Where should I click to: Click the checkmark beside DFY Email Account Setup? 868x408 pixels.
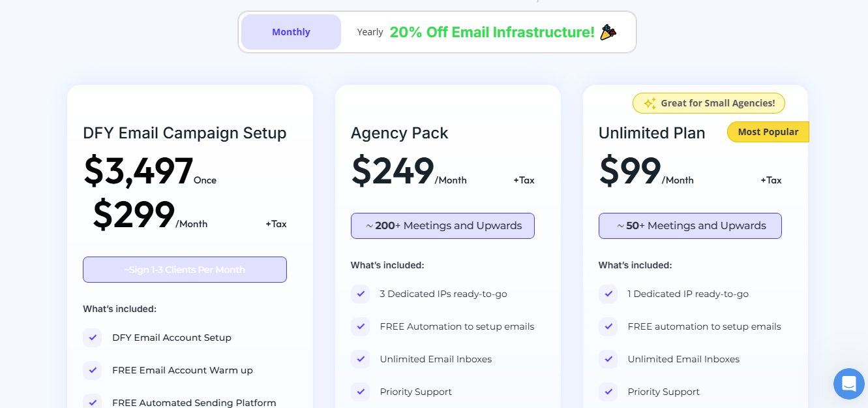click(x=92, y=337)
